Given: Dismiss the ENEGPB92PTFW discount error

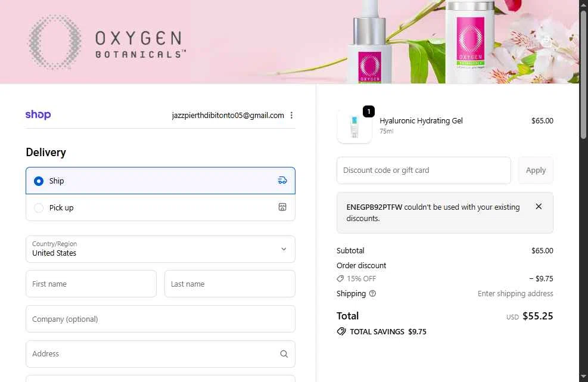Looking at the screenshot, I should coord(539,206).
